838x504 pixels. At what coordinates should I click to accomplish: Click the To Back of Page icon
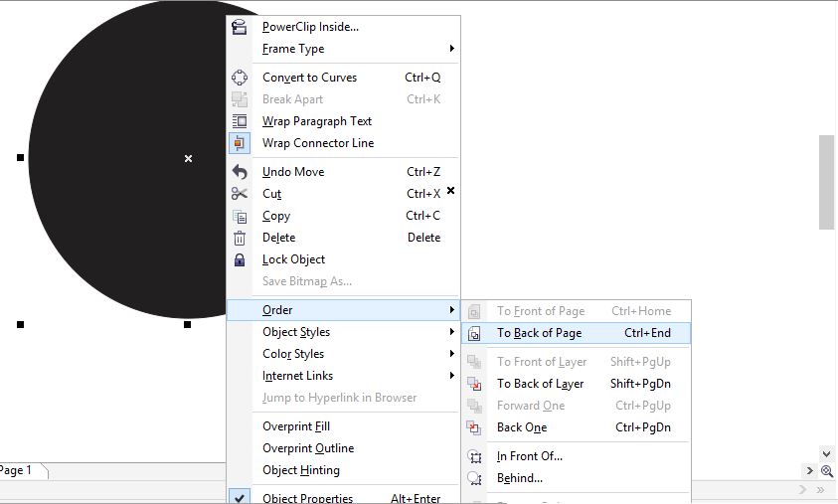[x=474, y=333]
